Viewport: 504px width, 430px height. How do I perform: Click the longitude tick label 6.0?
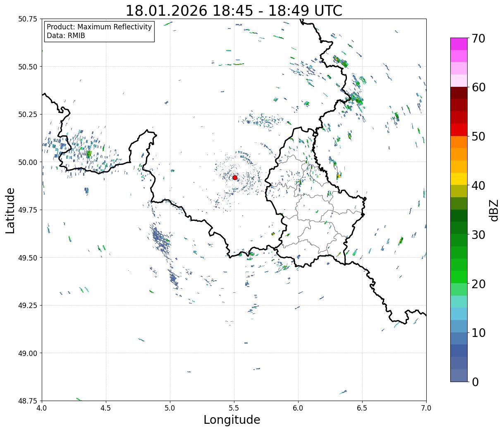[298, 408]
